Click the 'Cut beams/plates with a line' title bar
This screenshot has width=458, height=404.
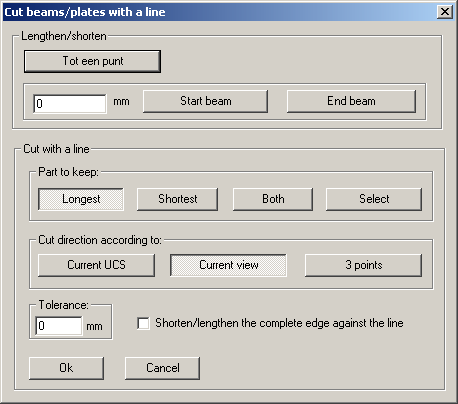tap(220, 12)
